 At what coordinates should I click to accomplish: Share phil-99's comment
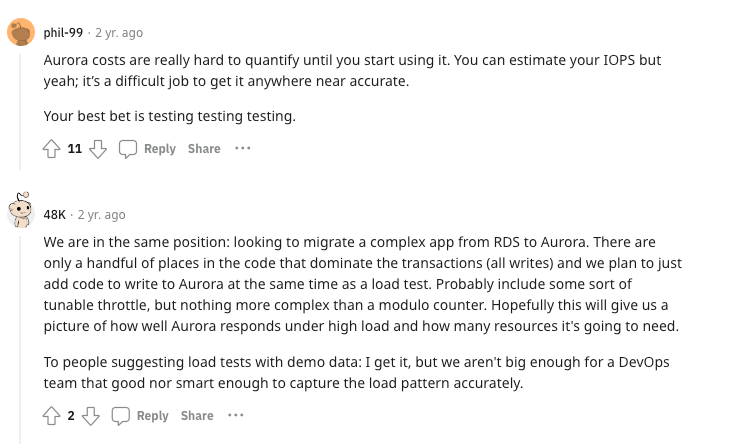click(204, 149)
